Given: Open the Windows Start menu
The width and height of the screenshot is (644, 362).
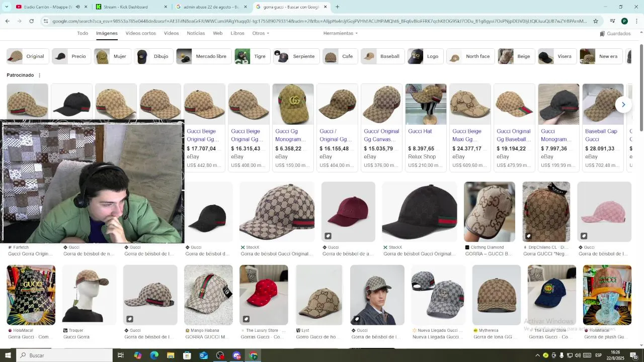Looking at the screenshot, I should tap(8, 355).
